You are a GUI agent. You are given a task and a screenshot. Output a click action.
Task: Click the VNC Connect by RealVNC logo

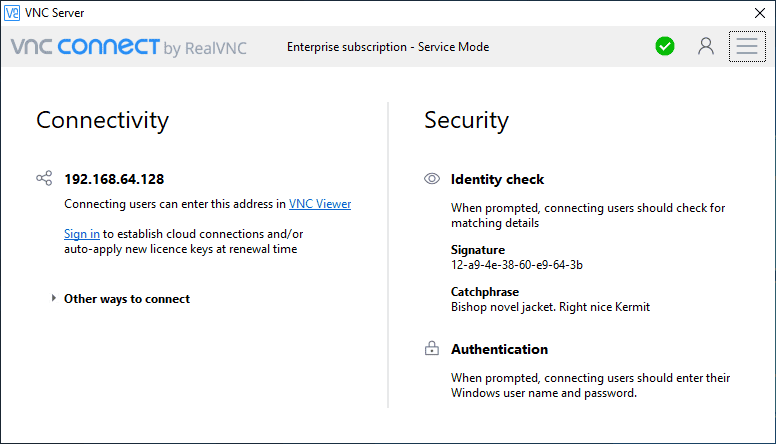click(x=129, y=48)
